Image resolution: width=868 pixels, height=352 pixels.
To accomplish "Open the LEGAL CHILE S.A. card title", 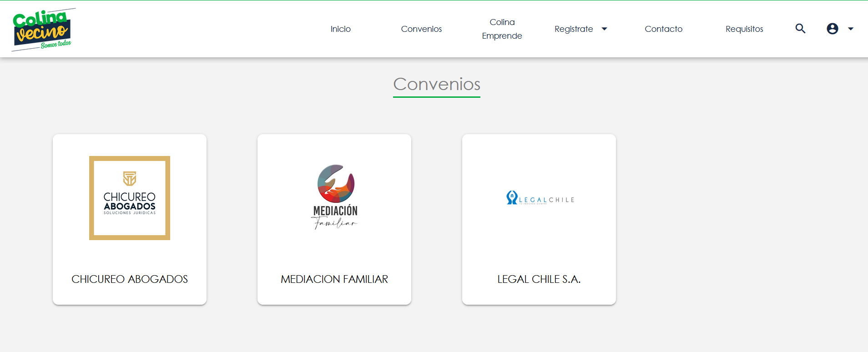I will (539, 279).
